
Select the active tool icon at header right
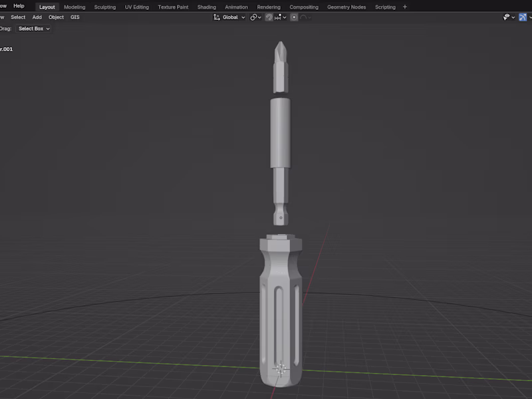click(x=522, y=17)
